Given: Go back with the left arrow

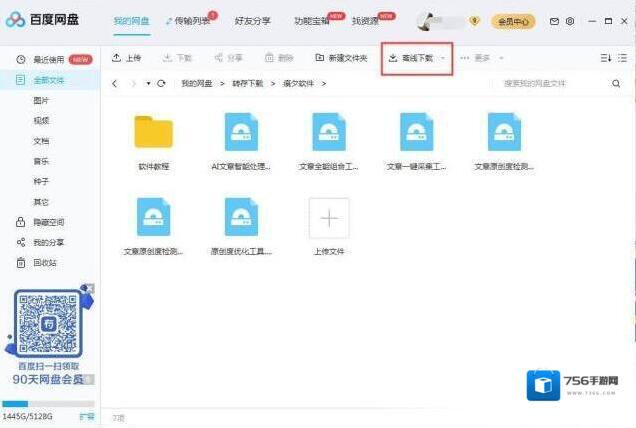Looking at the screenshot, I should point(115,83).
